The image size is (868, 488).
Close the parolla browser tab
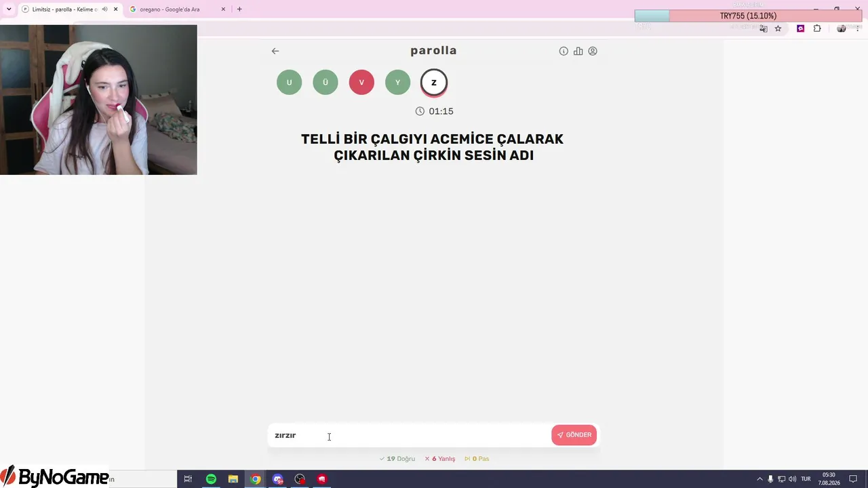115,9
